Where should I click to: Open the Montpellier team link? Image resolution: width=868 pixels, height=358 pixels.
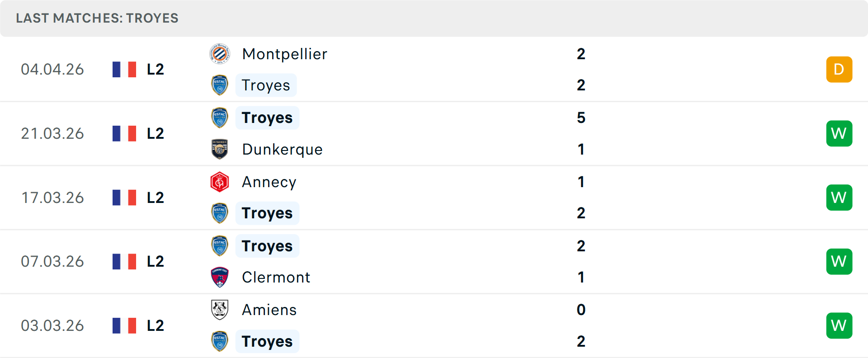point(284,54)
